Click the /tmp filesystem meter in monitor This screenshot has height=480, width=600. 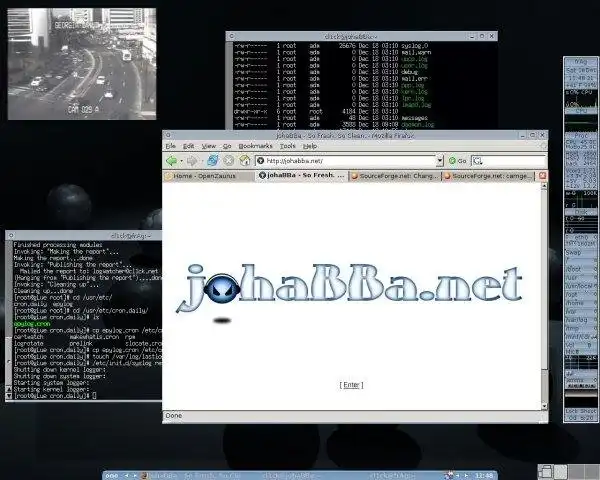(581, 328)
